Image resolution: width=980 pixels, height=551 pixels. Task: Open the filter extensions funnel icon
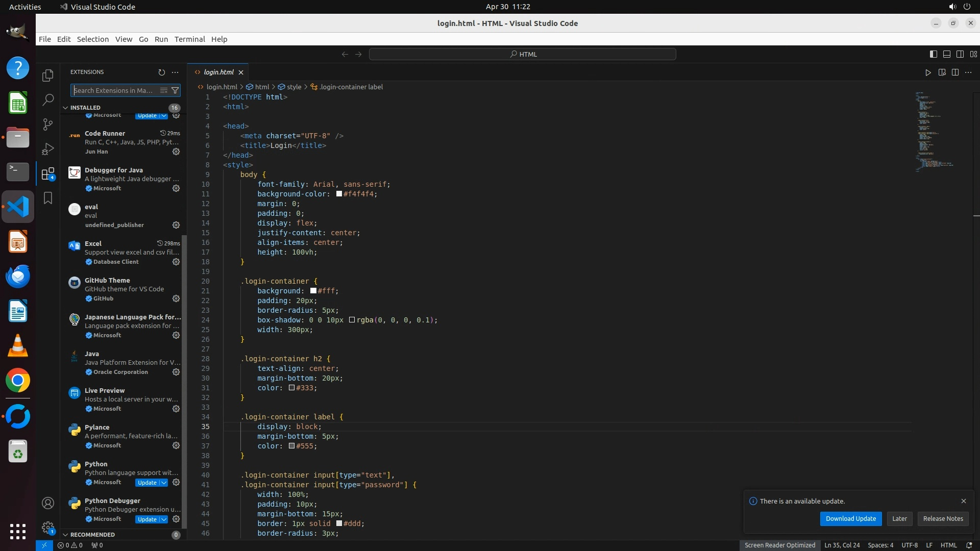click(x=175, y=90)
